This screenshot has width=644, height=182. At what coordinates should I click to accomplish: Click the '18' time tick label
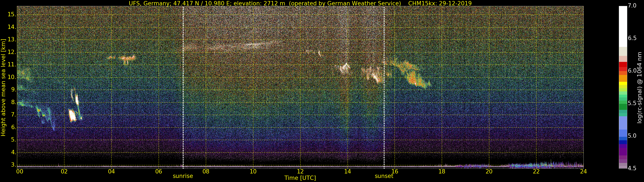[x=442, y=172]
